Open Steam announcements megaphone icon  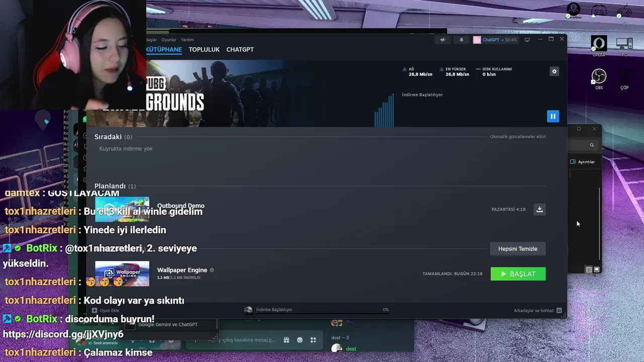coord(443,40)
